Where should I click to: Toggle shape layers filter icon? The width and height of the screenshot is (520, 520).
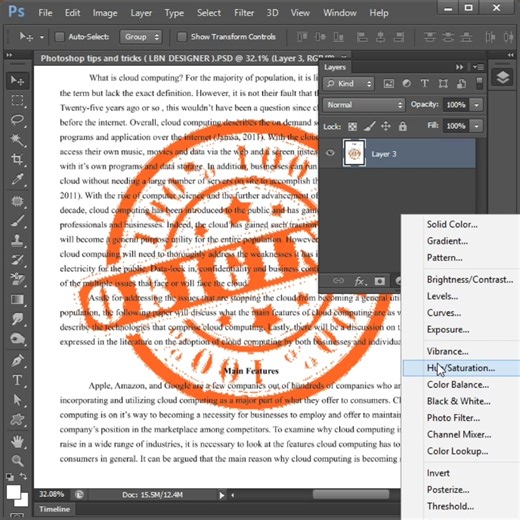pos(443,83)
